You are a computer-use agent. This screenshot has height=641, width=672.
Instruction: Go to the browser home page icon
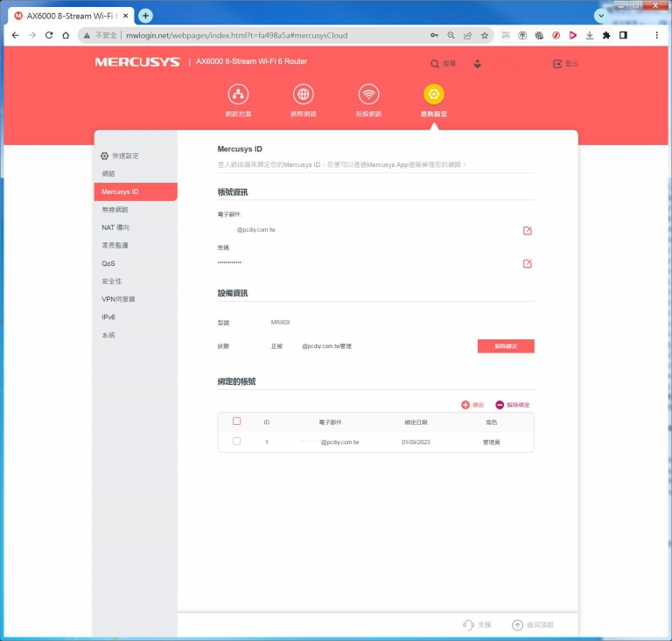coord(66,35)
